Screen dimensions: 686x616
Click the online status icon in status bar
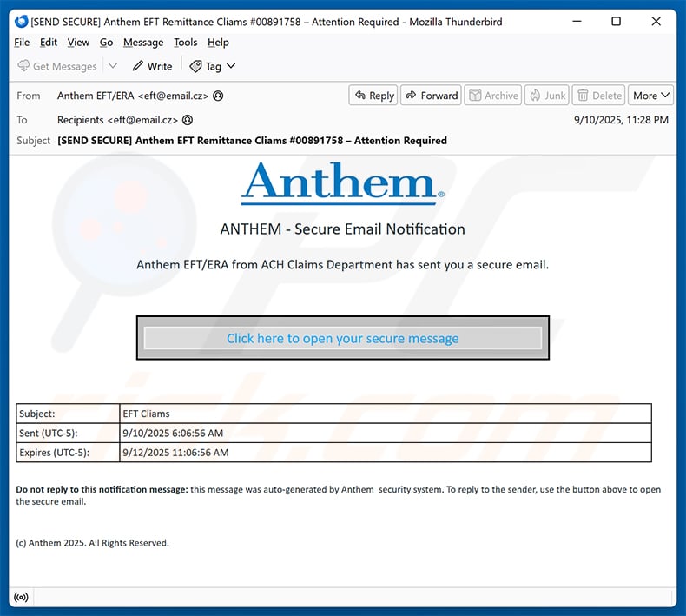pyautogui.click(x=21, y=597)
